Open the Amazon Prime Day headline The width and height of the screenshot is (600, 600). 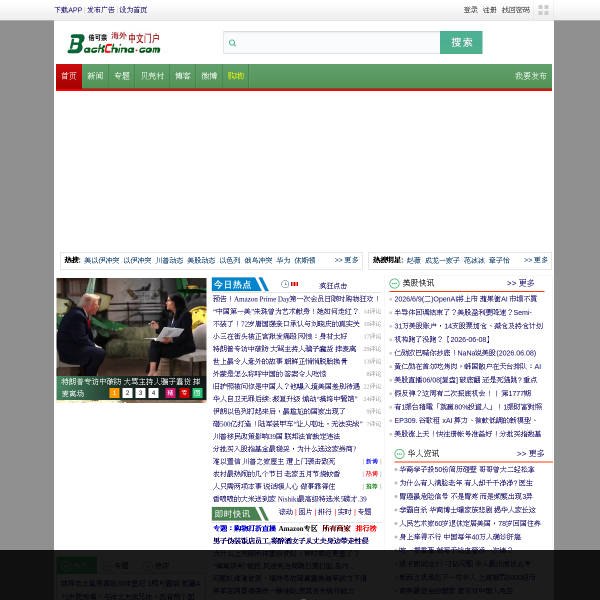(x=296, y=299)
